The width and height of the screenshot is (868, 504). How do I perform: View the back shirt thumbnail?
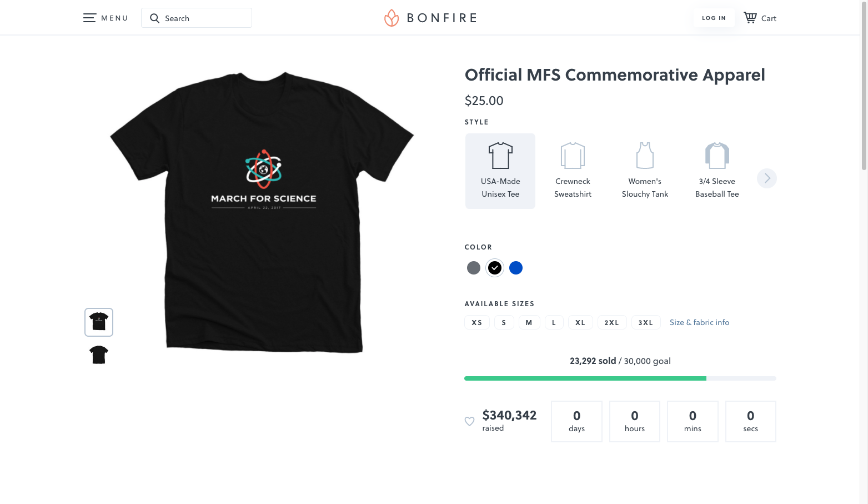[x=99, y=355]
